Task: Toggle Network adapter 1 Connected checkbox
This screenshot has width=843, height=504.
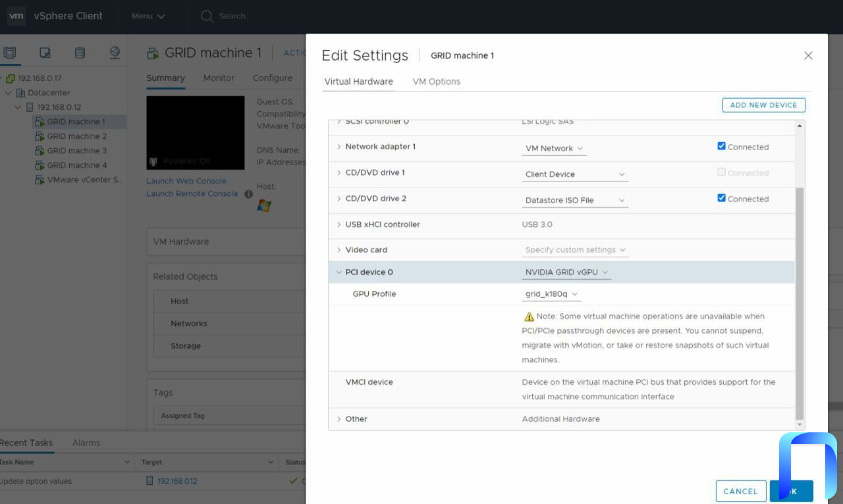Action: [x=721, y=146]
